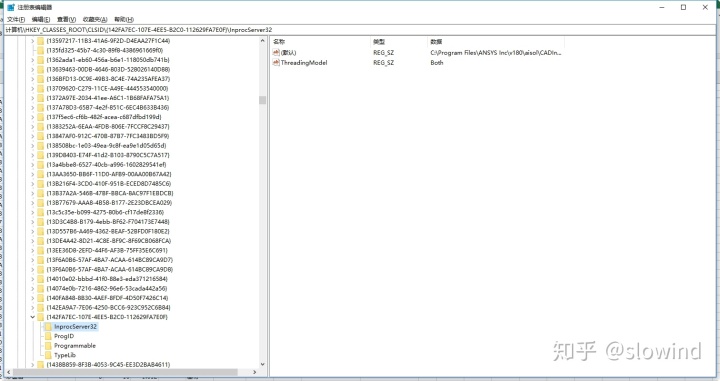
Task: Expand key {13B216F4-3CD0
Action: (x=33, y=184)
